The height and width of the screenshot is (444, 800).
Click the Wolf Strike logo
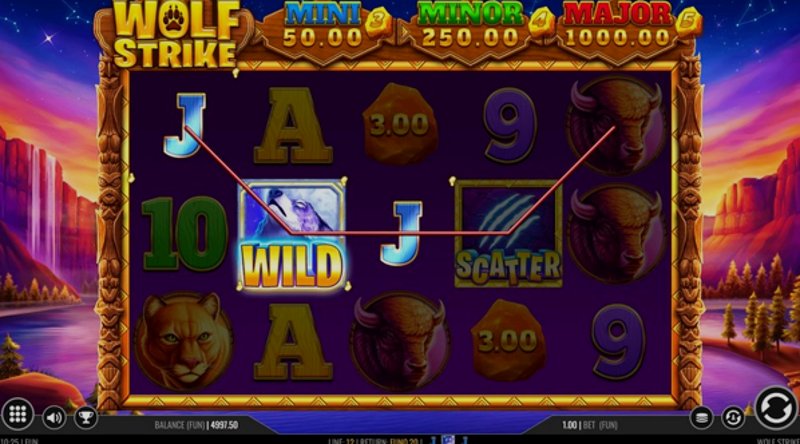[x=176, y=35]
